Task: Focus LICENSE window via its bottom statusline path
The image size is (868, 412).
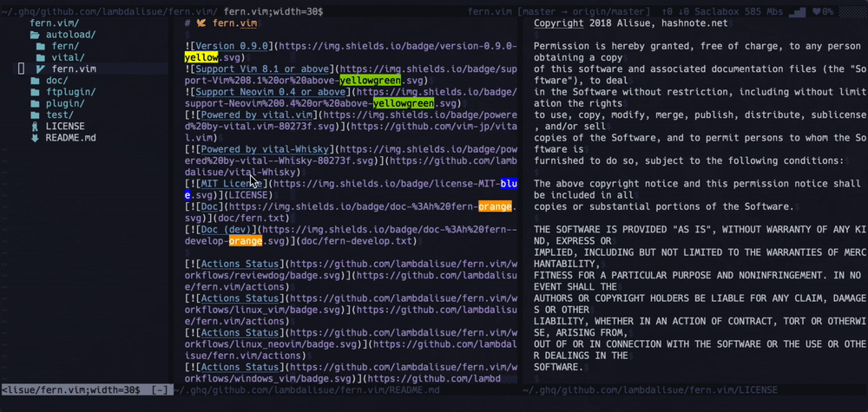Action: [x=650, y=390]
